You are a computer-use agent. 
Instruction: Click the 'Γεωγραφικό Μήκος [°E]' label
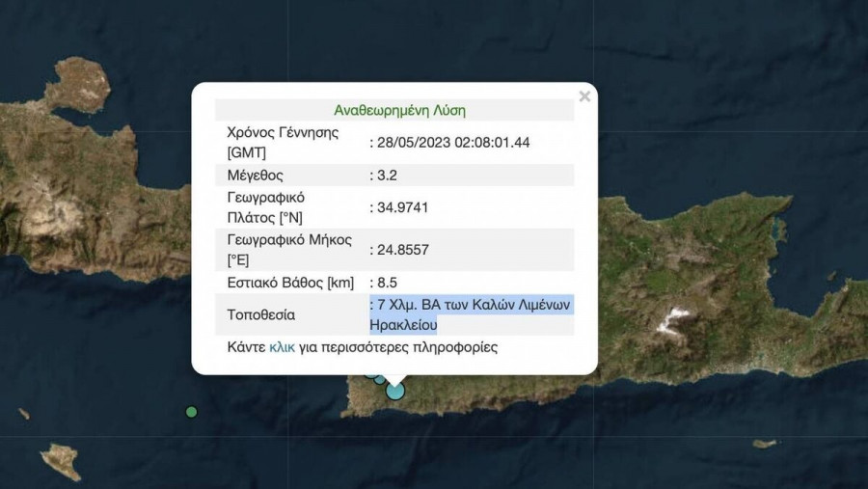pos(289,250)
